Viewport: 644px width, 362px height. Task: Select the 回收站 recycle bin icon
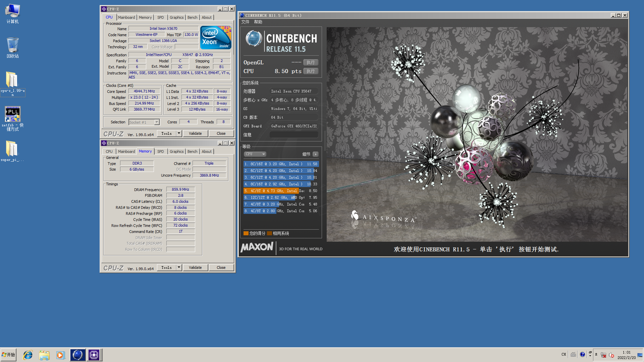12,48
